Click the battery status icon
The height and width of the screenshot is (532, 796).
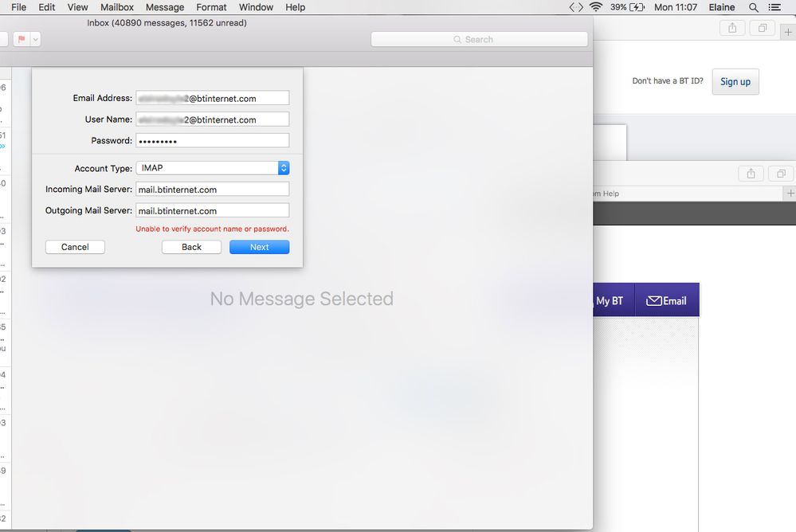[x=637, y=7]
